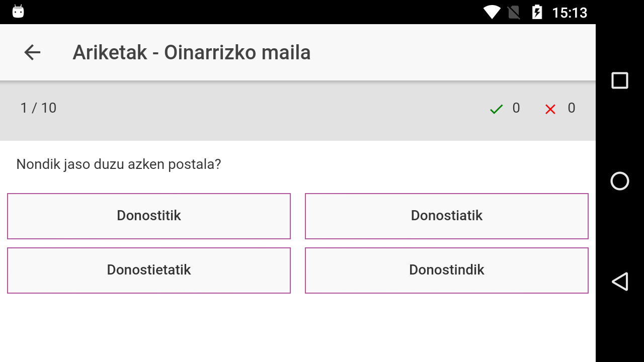Screen dimensions: 644x362
Task: Tap the Android debug icon in status bar
Action: [x=18, y=12]
